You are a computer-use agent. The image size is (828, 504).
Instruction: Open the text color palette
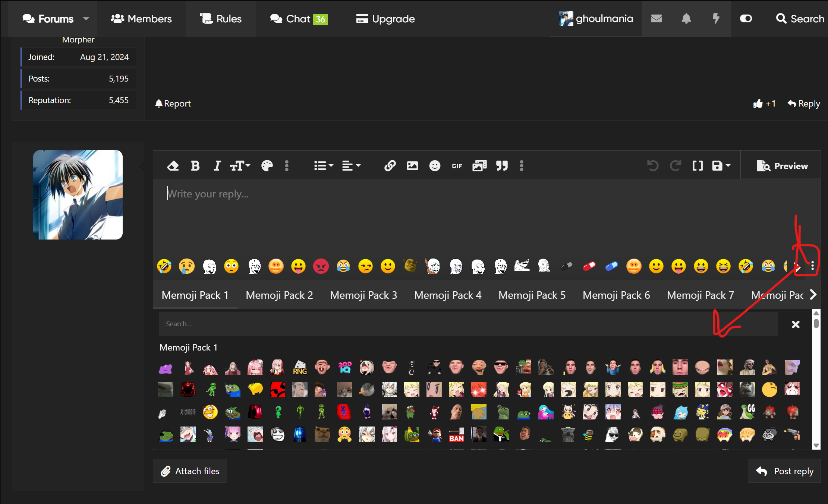point(267,166)
